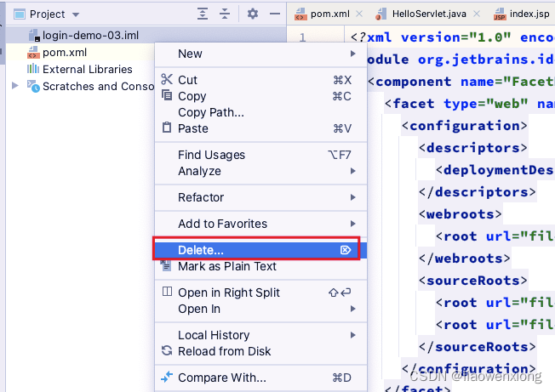Click the delete-key icon beside Delete...
The width and height of the screenshot is (555, 392).
coord(346,250)
